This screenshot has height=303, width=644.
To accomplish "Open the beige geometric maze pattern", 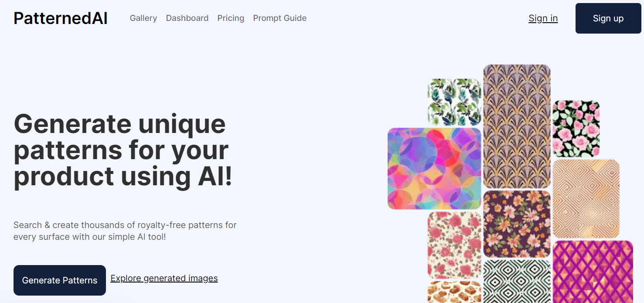I will click(x=586, y=199).
